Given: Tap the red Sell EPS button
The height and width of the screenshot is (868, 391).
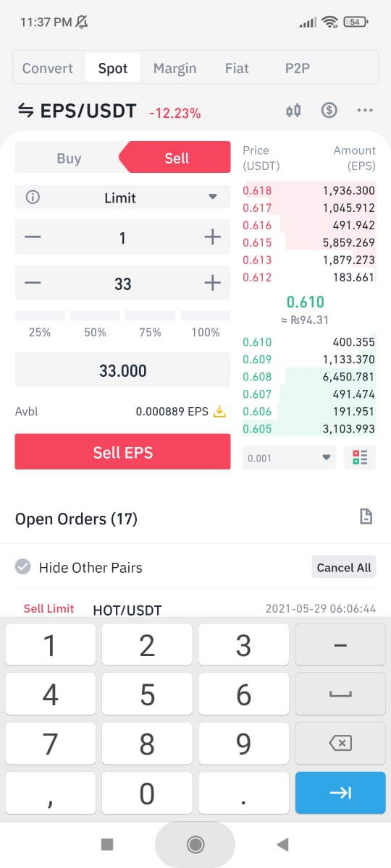Looking at the screenshot, I should tap(123, 452).
